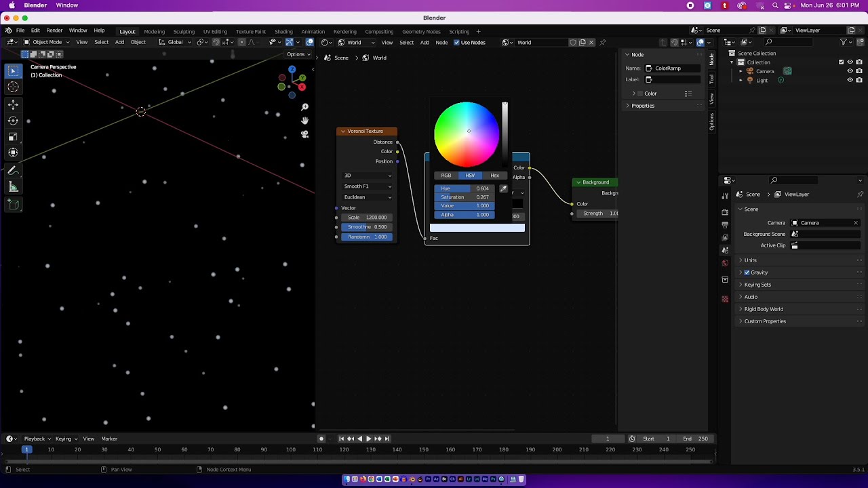Open the Render menu
Screen dimensions: 868x488
54,30
